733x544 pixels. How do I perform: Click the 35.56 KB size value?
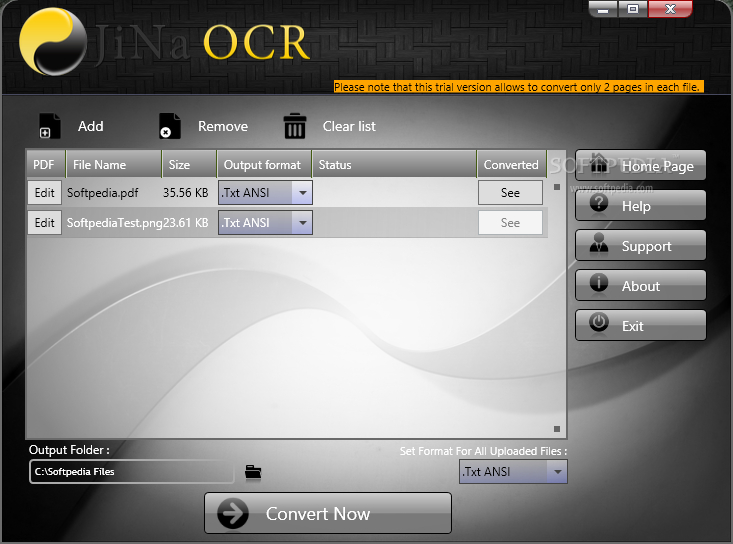coord(186,193)
